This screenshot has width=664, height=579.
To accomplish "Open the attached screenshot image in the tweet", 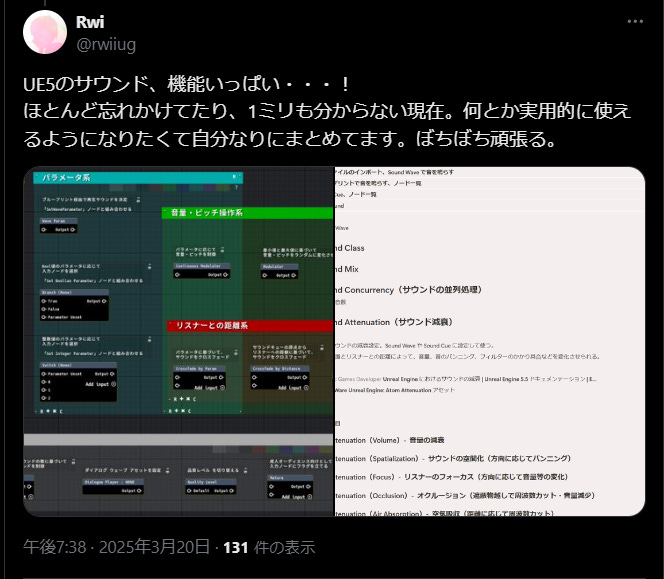I will pos(334,341).
